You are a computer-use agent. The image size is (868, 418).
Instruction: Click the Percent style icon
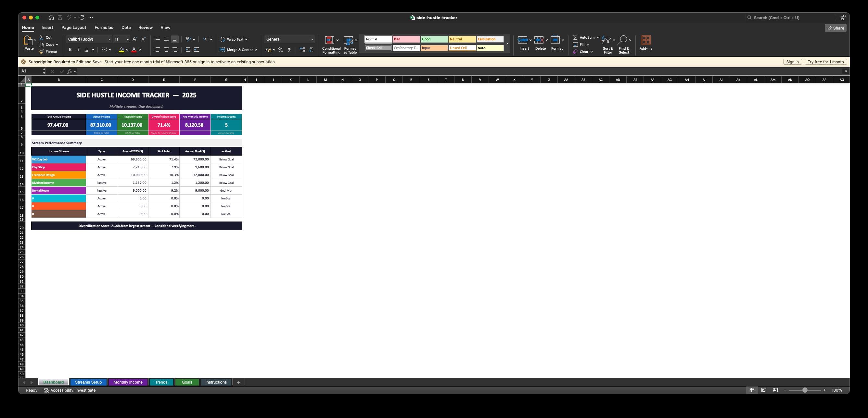tap(280, 49)
